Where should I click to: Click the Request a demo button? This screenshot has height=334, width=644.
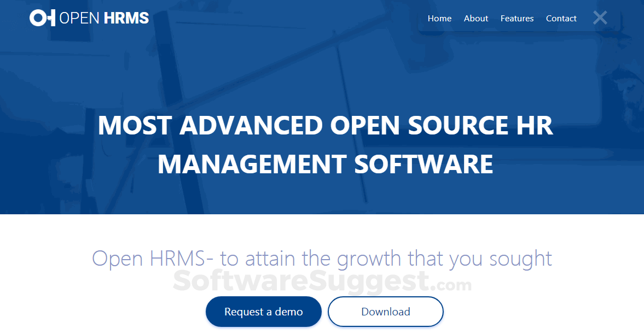(x=264, y=312)
